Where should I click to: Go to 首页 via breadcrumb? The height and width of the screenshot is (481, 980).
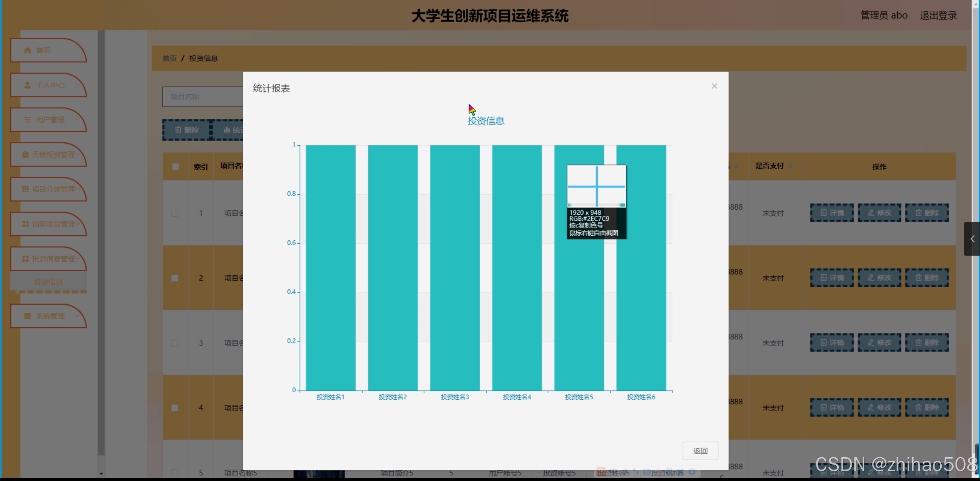click(x=169, y=58)
